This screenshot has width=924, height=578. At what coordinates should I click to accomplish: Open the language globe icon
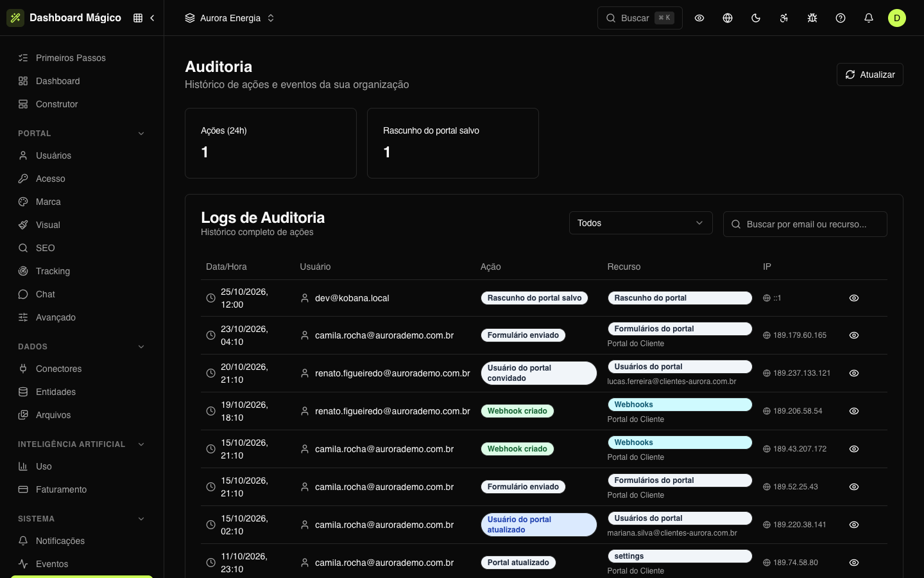(728, 18)
